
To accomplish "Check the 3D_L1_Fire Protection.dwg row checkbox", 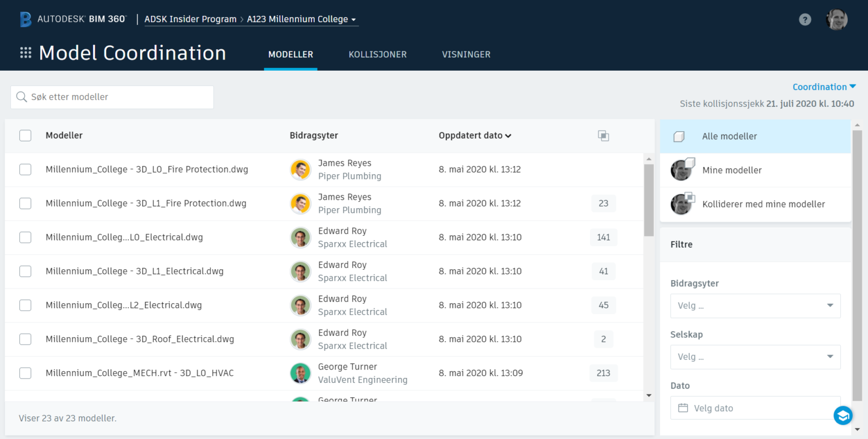I will 25,204.
